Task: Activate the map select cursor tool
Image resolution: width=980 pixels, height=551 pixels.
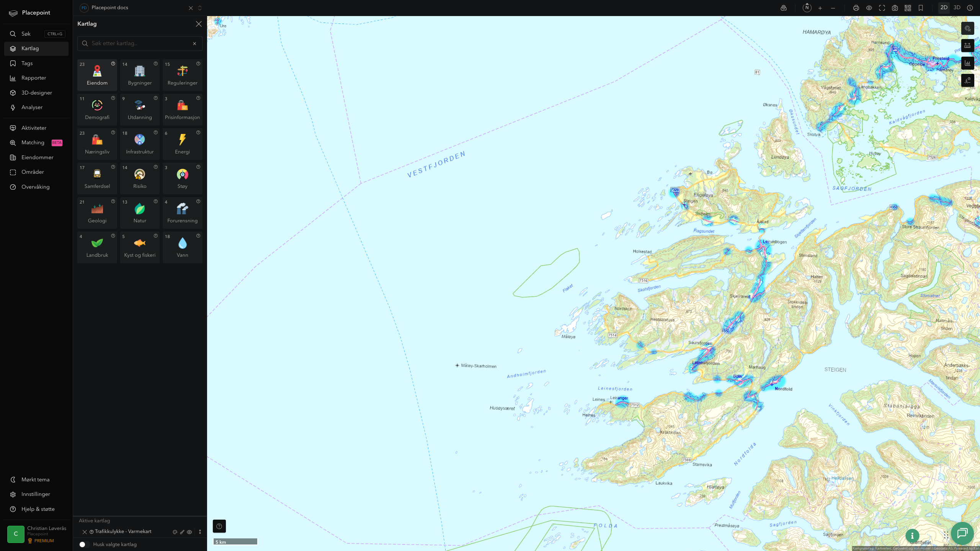Action: 967,28
